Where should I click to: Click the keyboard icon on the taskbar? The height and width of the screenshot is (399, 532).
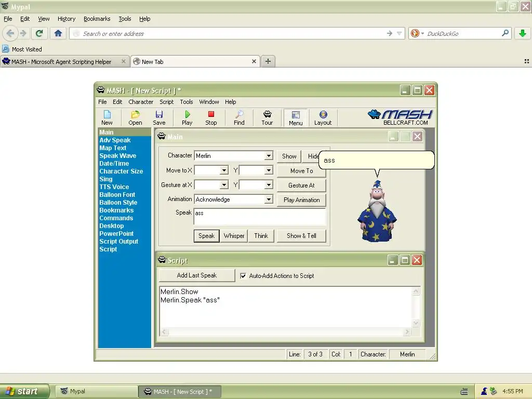coord(464,392)
